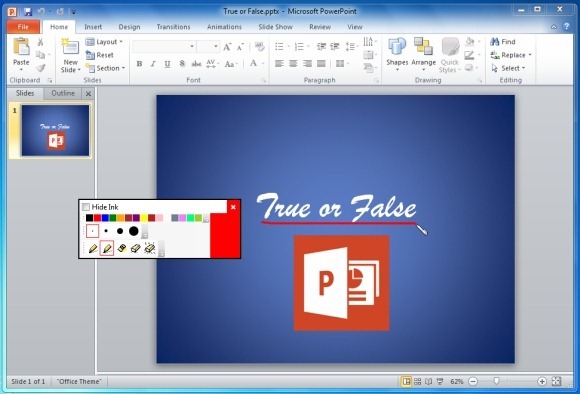Open the Shapes gallery
580x394 pixels.
point(397,54)
